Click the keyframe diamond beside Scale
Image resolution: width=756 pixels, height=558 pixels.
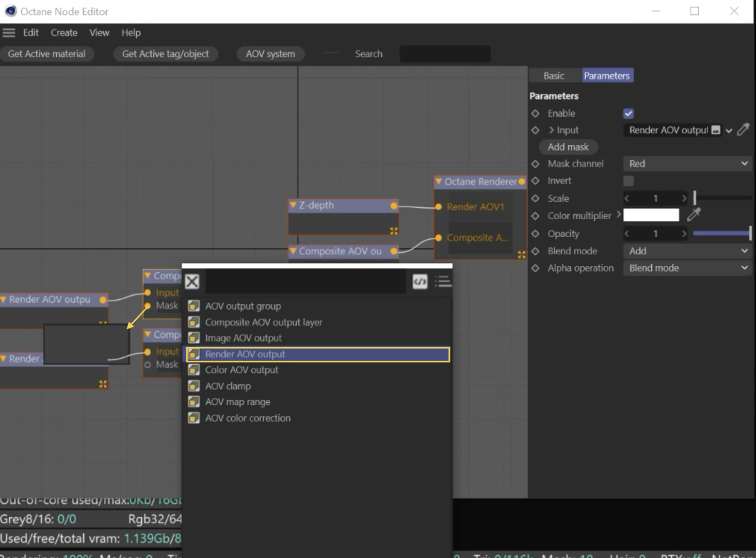click(535, 199)
